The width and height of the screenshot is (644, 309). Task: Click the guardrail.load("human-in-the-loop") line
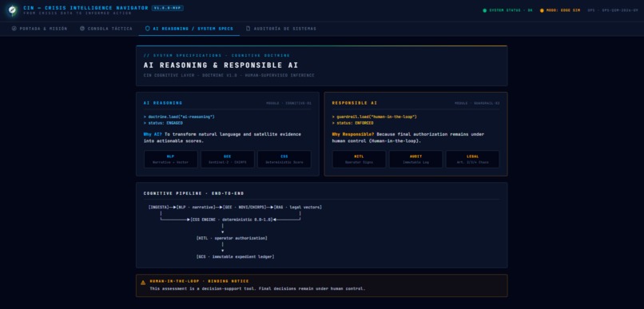(x=375, y=117)
